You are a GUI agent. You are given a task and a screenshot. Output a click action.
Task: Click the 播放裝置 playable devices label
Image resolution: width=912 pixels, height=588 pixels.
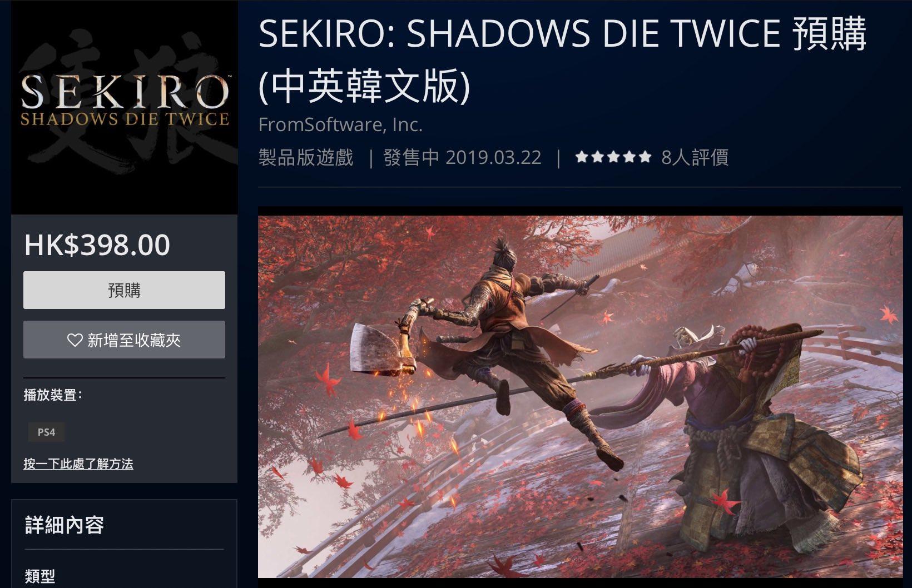coord(53,395)
